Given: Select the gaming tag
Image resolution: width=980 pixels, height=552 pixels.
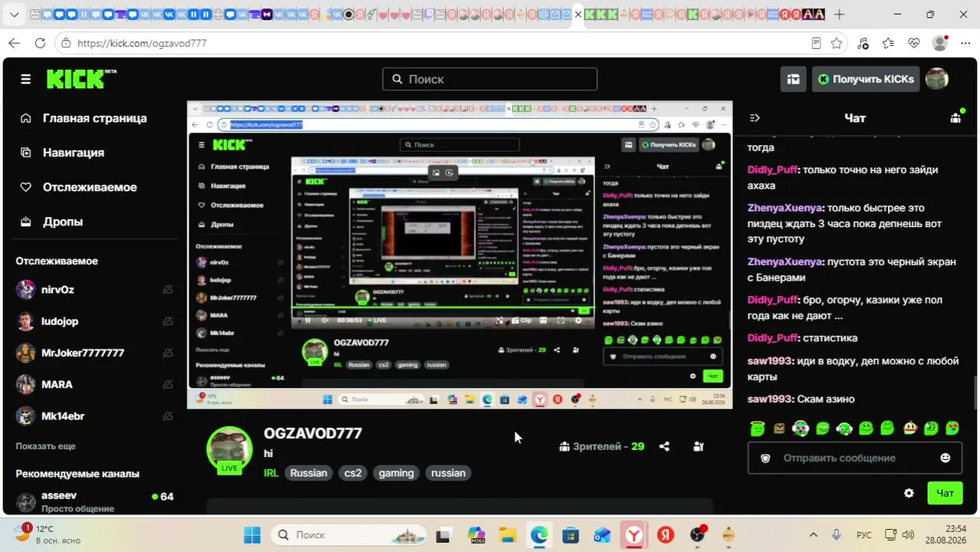Looking at the screenshot, I should (x=396, y=473).
